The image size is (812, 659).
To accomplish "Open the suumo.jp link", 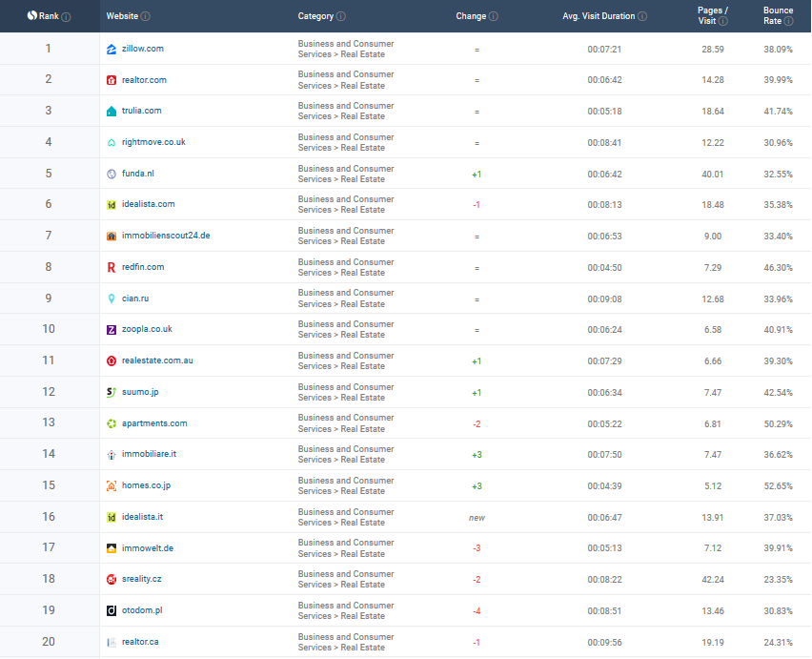I will [140, 392].
